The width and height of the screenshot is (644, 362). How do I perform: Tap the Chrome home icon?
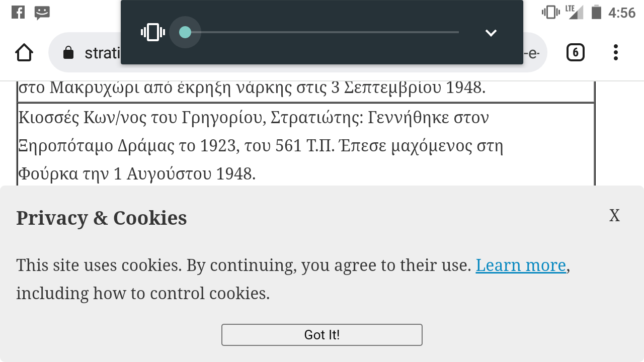click(24, 52)
